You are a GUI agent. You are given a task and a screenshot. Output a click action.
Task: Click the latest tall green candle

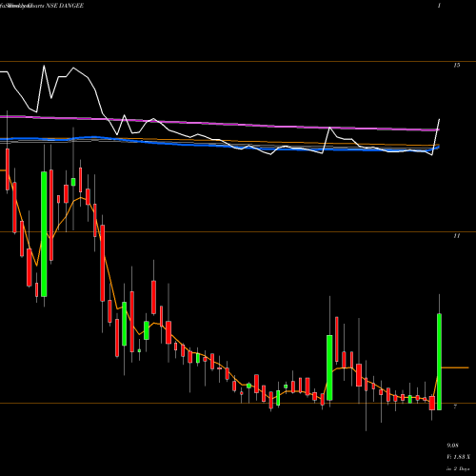[439, 362]
